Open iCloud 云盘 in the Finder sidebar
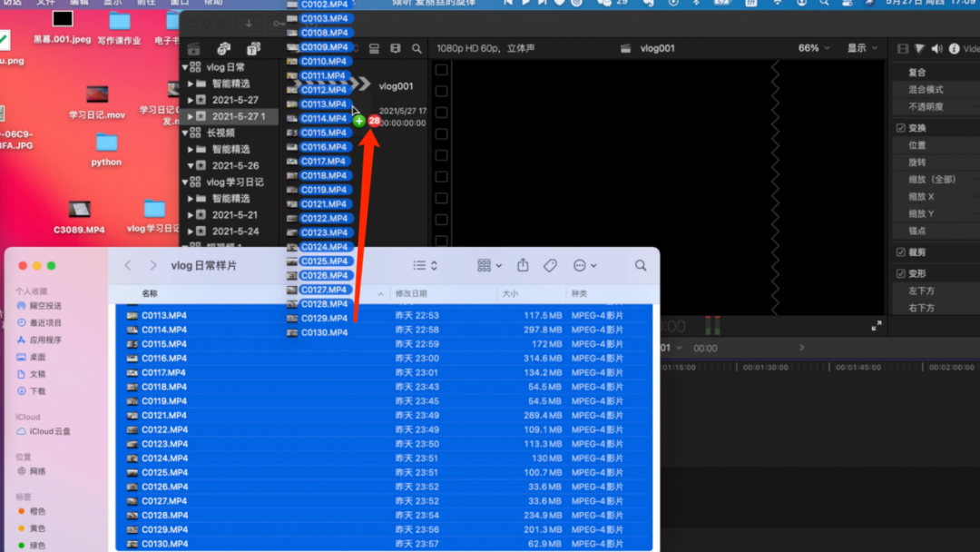 [44, 431]
